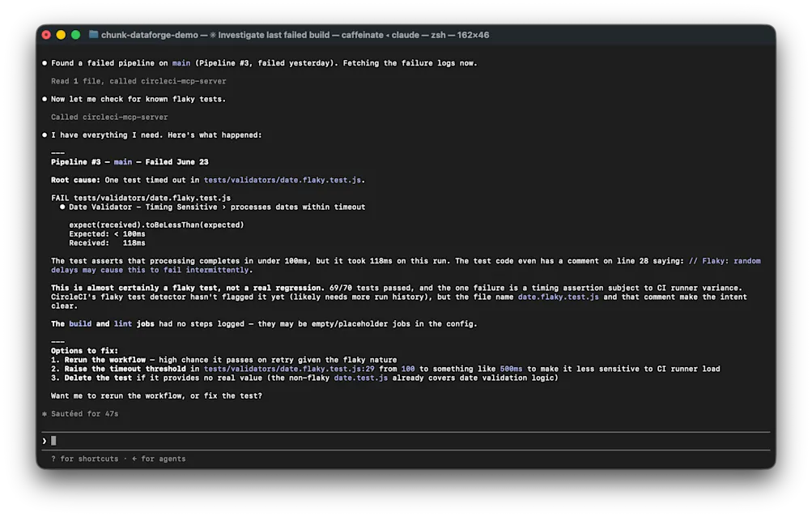Click 'Called circleci-mcp-server' collapsed tool line

point(109,117)
